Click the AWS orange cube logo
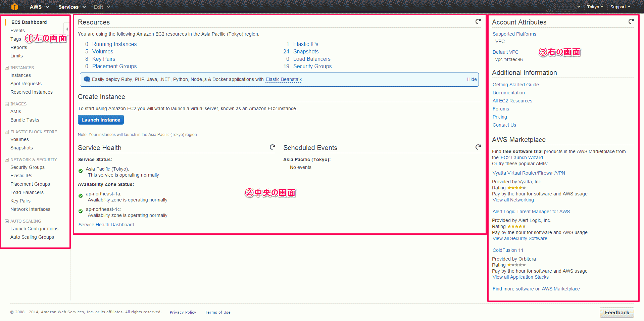Image resolution: width=644 pixels, height=321 pixels. [x=15, y=7]
